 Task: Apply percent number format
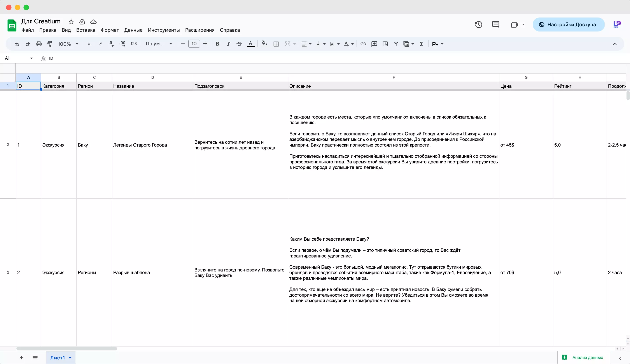(100, 44)
